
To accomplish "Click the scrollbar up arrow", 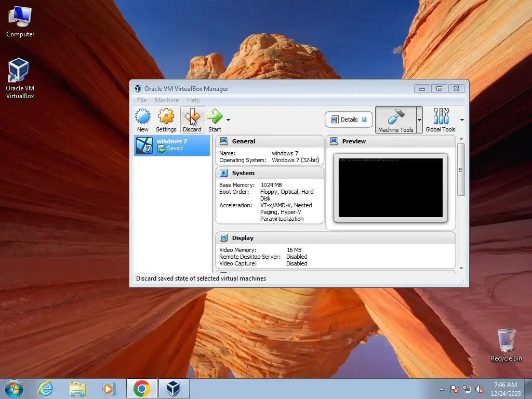I will pyautogui.click(x=461, y=139).
